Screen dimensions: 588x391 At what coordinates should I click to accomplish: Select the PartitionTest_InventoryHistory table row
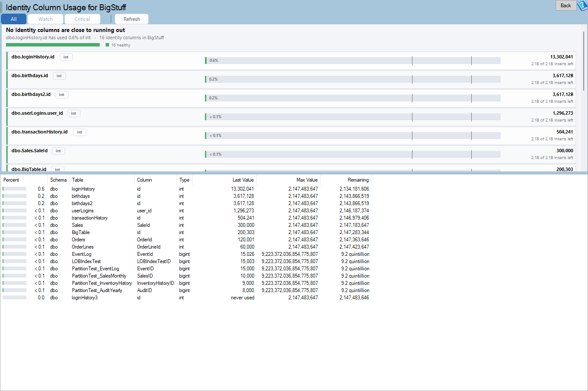tap(186, 283)
